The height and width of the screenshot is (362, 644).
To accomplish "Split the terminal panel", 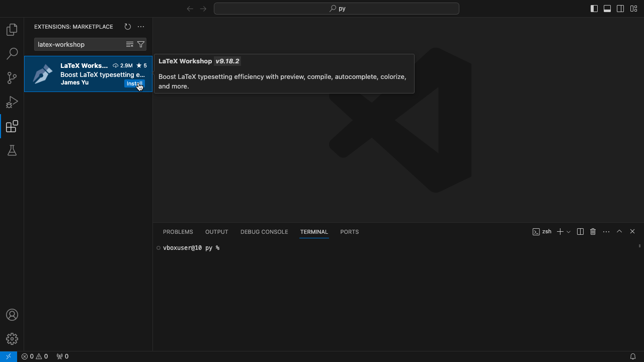I will [x=580, y=232].
